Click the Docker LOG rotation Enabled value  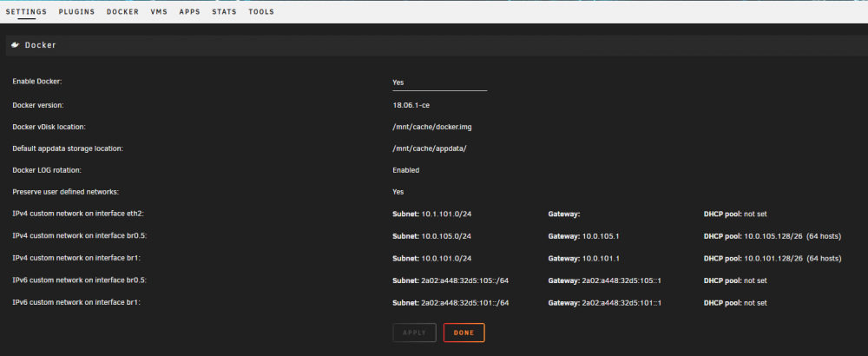point(405,170)
